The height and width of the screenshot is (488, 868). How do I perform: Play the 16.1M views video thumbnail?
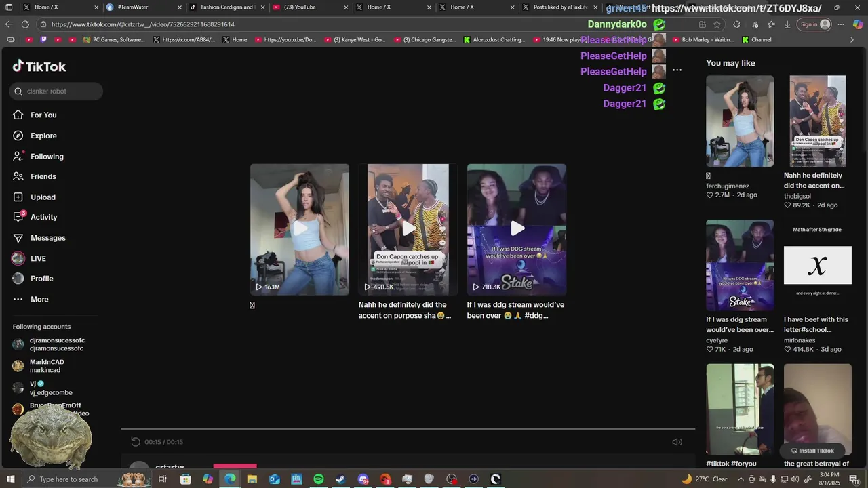click(x=300, y=229)
